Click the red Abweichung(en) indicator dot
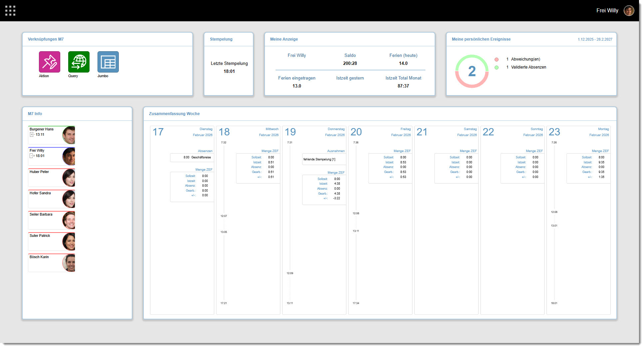Image resolution: width=644 pixels, height=348 pixels. [497, 60]
